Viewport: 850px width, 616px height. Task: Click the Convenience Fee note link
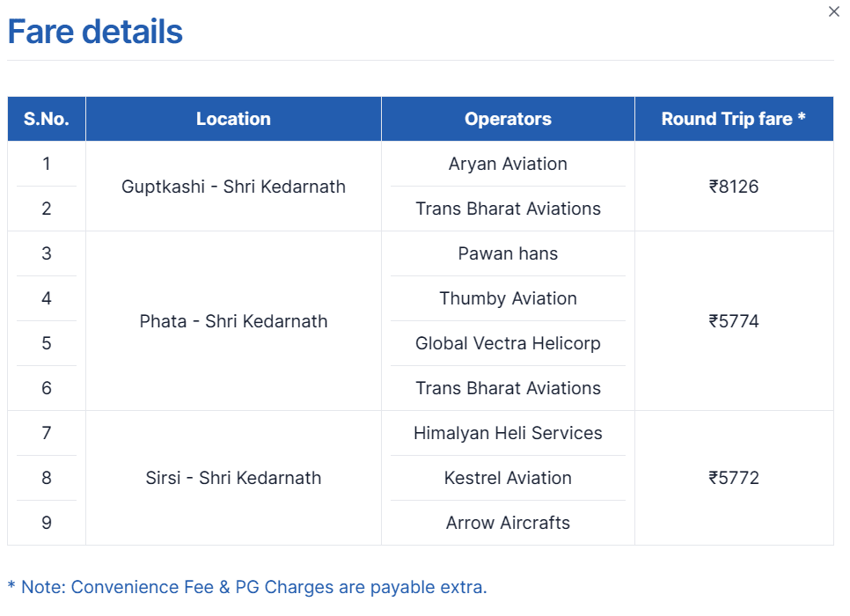pyautogui.click(x=247, y=587)
